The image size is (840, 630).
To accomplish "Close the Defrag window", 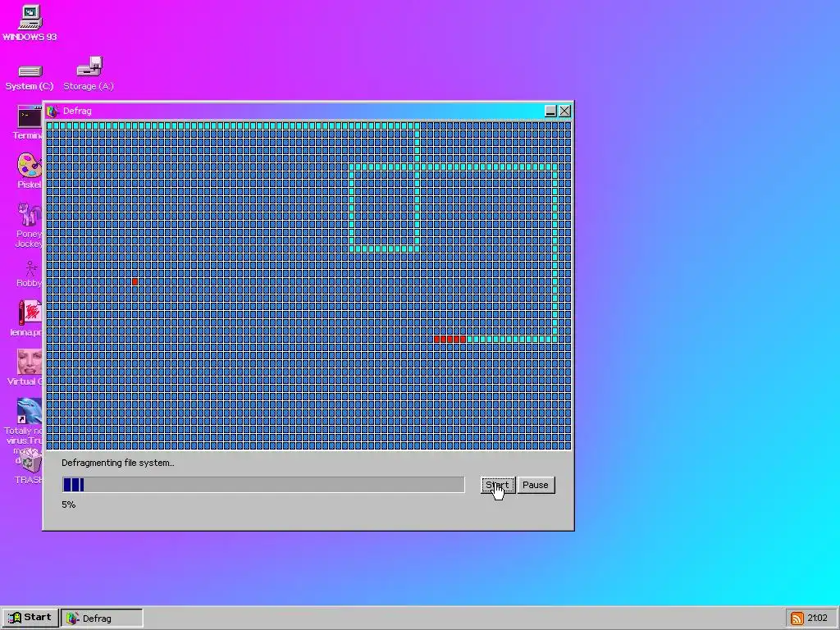I will click(x=564, y=111).
